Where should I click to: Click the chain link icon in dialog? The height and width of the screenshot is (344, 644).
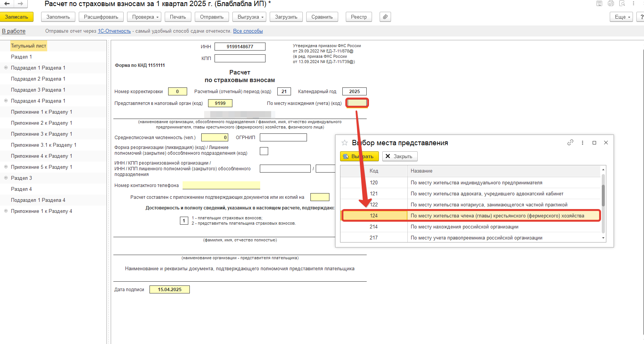pos(570,143)
